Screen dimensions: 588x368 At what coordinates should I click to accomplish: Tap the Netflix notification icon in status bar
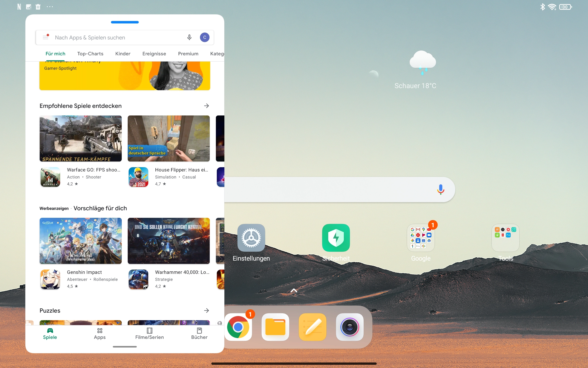tap(19, 7)
